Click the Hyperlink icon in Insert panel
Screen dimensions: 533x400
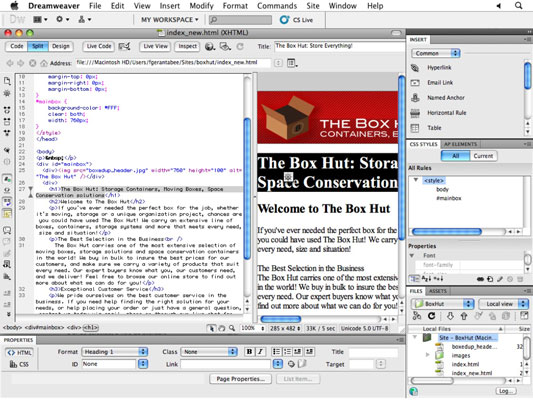[415, 68]
